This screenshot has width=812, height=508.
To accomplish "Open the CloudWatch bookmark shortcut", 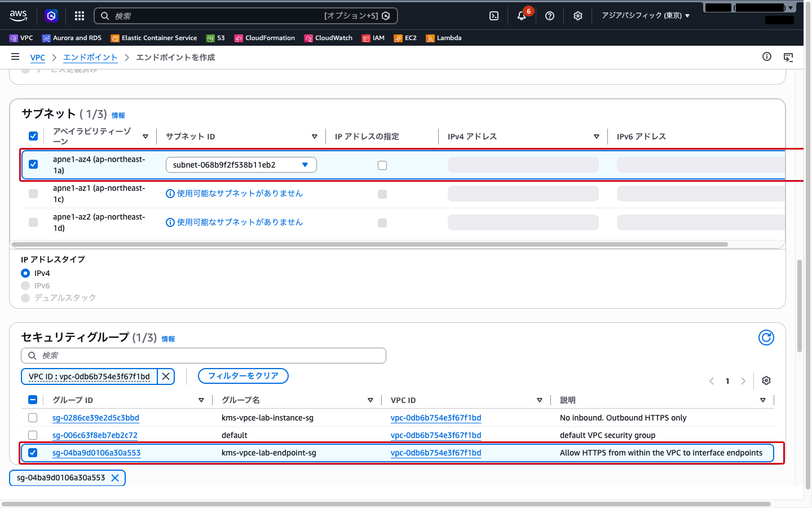I will (328, 38).
